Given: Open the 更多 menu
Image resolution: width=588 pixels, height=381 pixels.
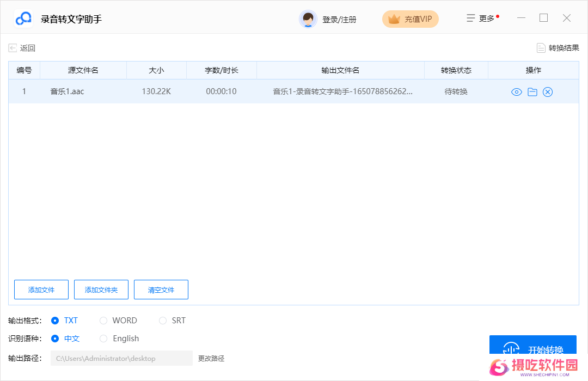Looking at the screenshot, I should 482,19.
